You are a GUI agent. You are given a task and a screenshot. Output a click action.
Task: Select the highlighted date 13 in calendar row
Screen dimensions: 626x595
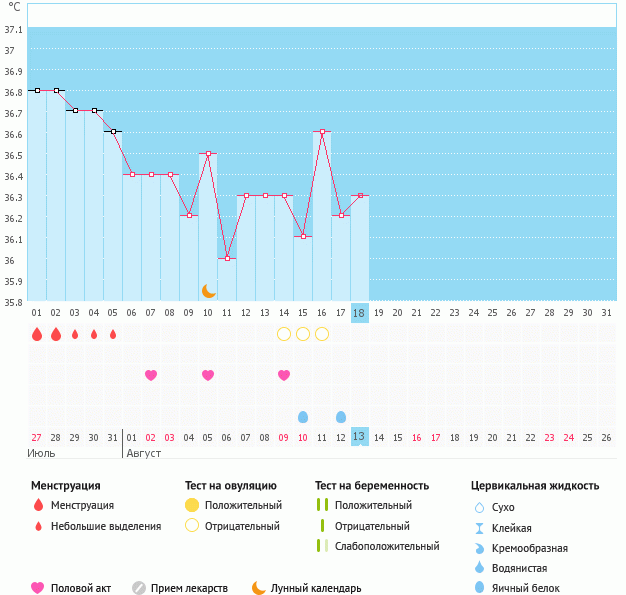coord(360,437)
